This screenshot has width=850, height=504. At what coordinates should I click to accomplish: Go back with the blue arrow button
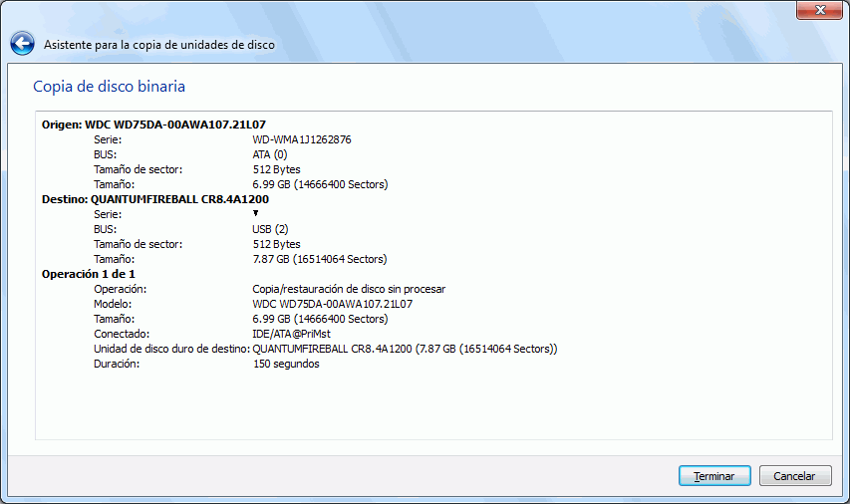click(x=22, y=44)
